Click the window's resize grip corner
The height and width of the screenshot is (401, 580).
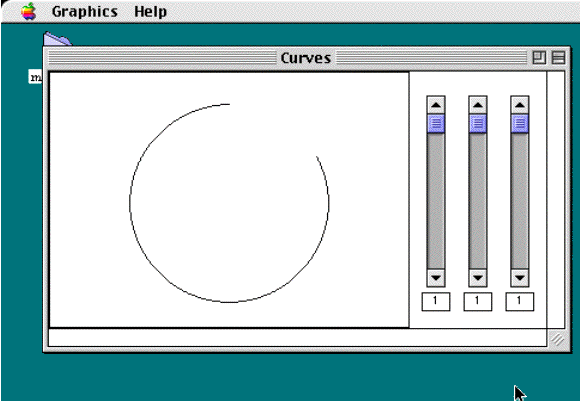(x=557, y=339)
